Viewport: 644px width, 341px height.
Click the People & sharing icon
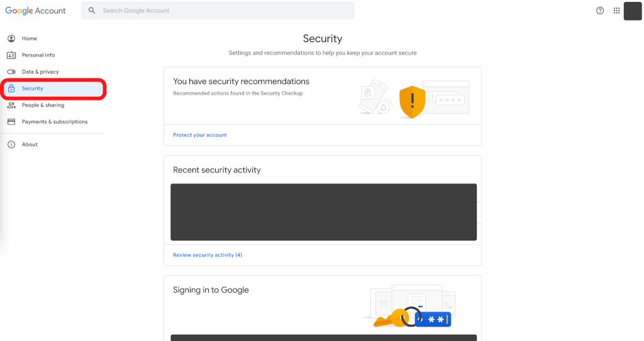(11, 105)
